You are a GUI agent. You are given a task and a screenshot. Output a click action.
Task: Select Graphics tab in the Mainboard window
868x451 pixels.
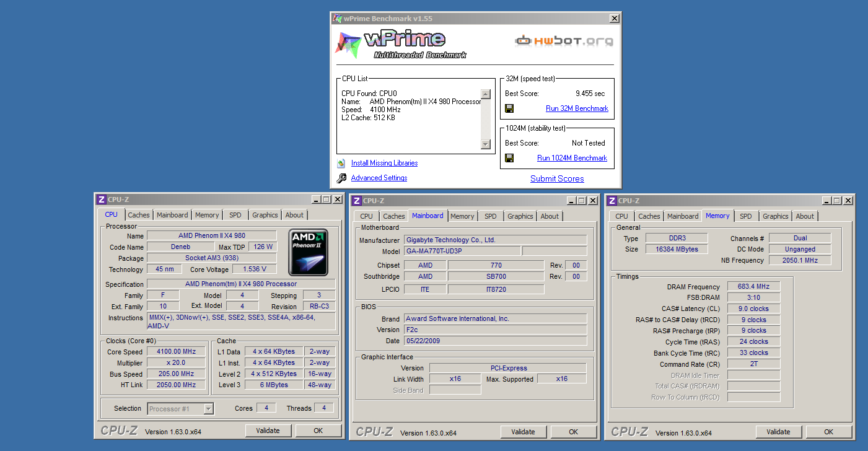(520, 216)
